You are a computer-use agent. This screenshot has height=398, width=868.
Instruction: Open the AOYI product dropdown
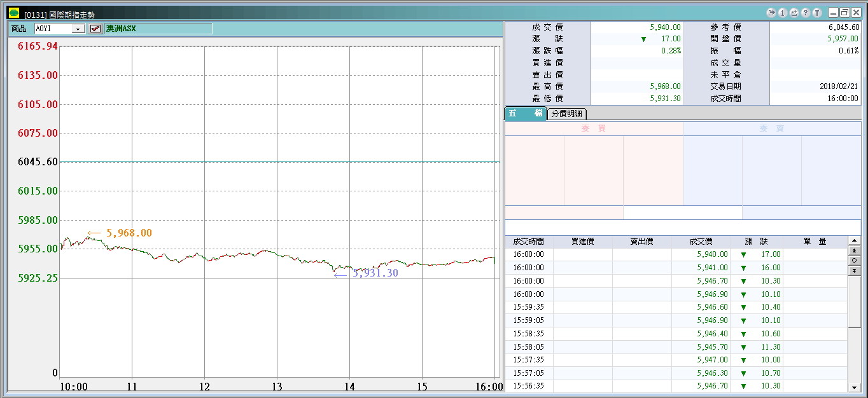tap(78, 29)
